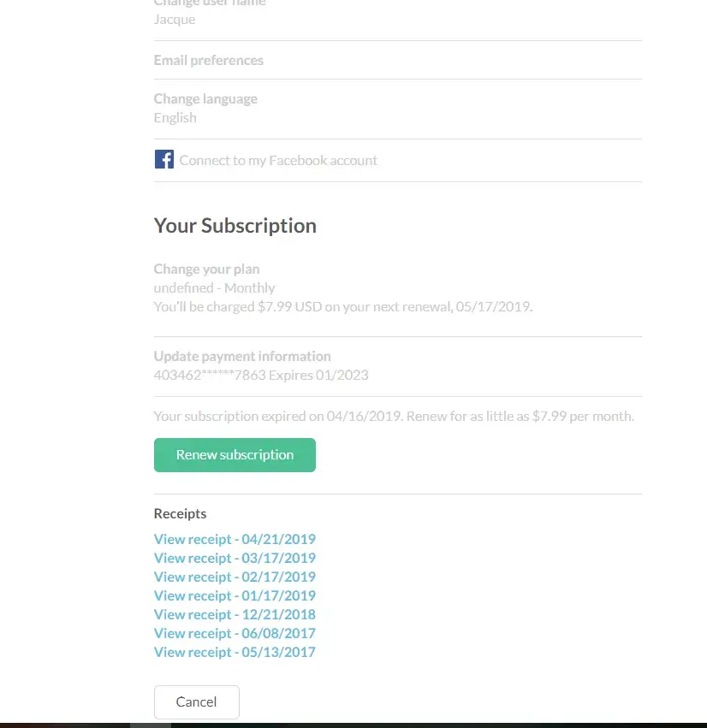Viewport: 707px width, 728px height.
Task: Click the undefined - Monthly plan text
Action: tap(215, 287)
